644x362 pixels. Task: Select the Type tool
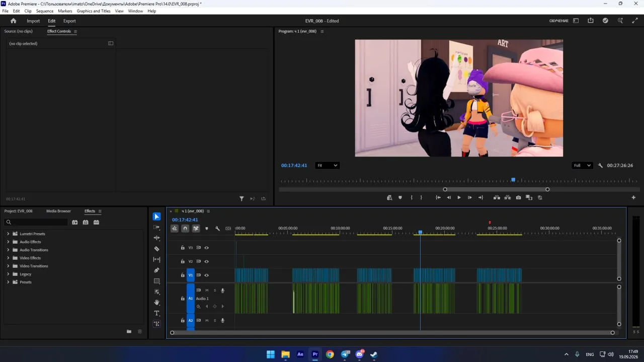pyautogui.click(x=157, y=313)
